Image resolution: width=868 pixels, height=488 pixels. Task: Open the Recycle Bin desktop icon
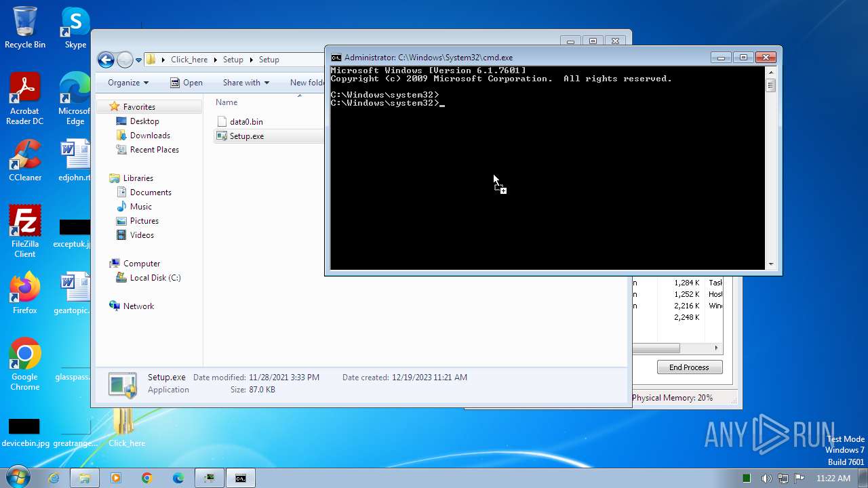[25, 27]
